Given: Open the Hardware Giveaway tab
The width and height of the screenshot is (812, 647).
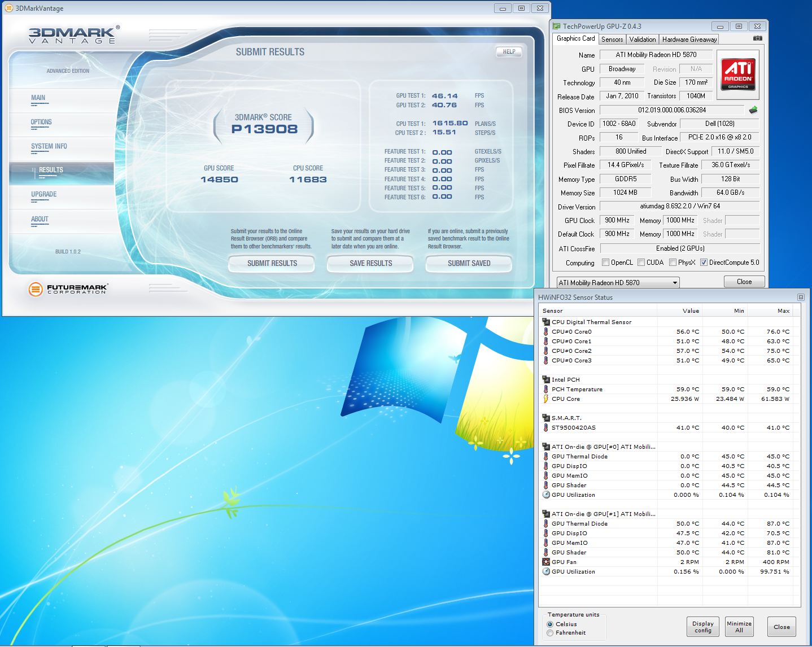Looking at the screenshot, I should click(689, 39).
